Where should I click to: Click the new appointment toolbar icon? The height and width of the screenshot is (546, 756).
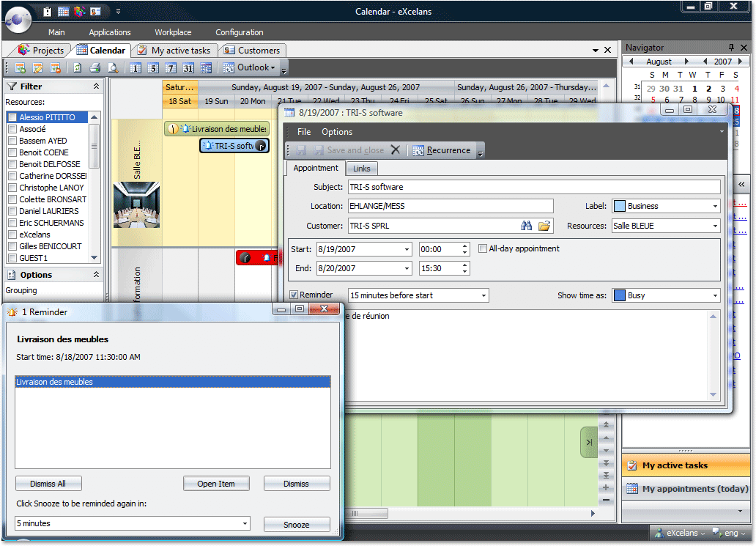click(x=20, y=68)
